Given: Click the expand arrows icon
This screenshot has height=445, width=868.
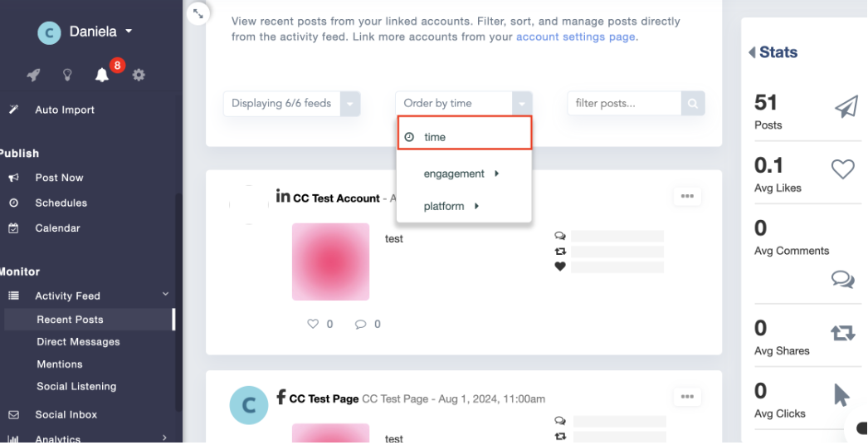Looking at the screenshot, I should tap(197, 13).
